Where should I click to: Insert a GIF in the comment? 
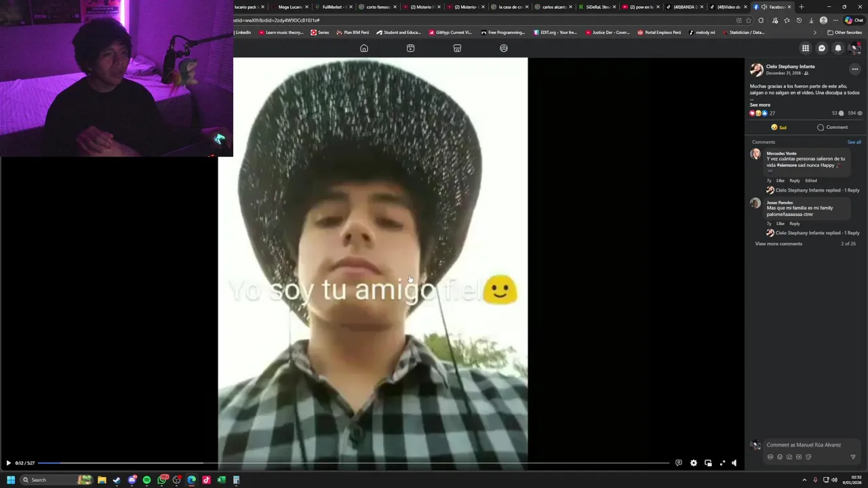click(x=799, y=457)
